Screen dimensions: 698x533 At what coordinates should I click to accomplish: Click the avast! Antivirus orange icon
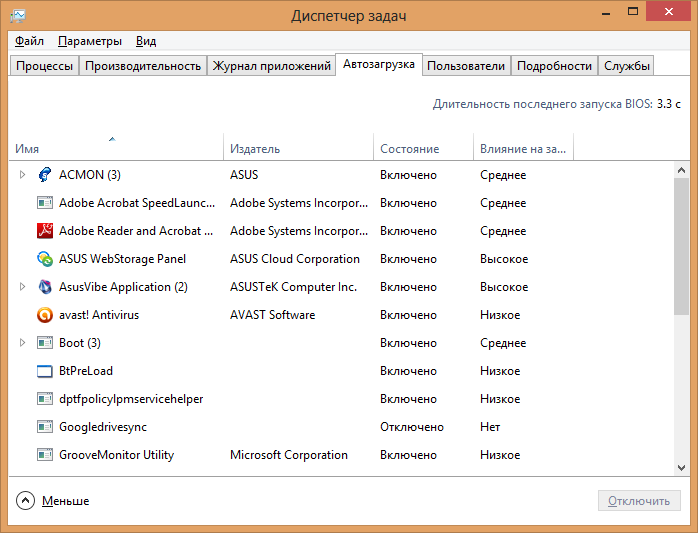tap(45, 315)
